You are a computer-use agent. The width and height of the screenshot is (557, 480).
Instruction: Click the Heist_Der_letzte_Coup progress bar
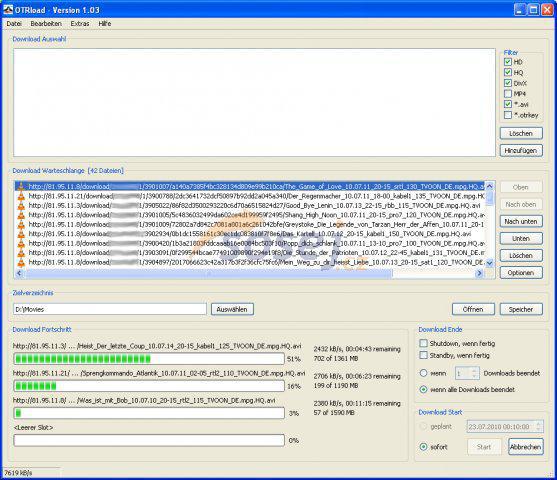[x=149, y=359]
